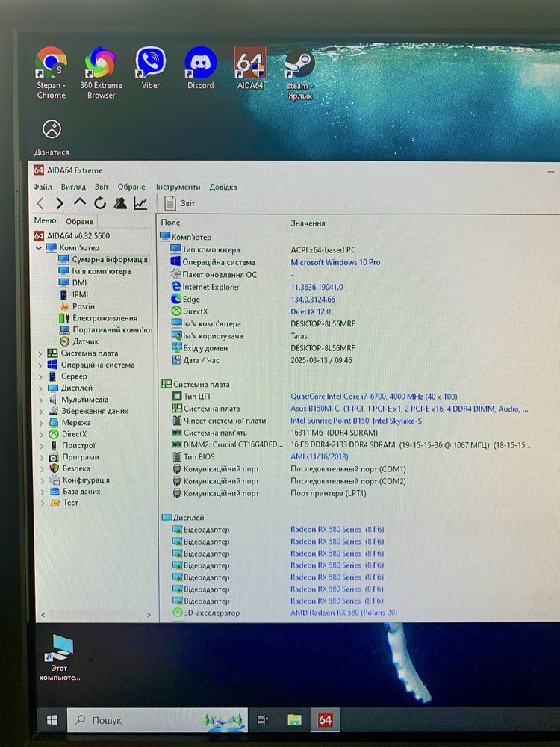Refresh the AIDA64 page
Screen dimensions: 560x747
tap(100, 203)
